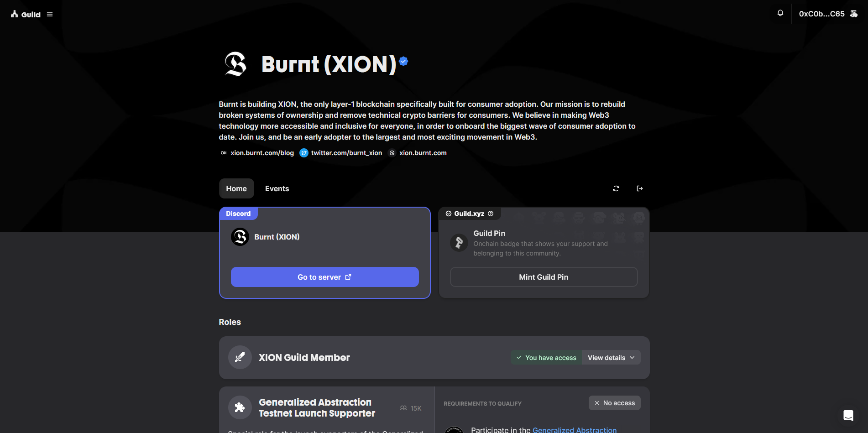Click the Mint Guild Pin button
This screenshot has width=868, height=433.
[x=543, y=277]
